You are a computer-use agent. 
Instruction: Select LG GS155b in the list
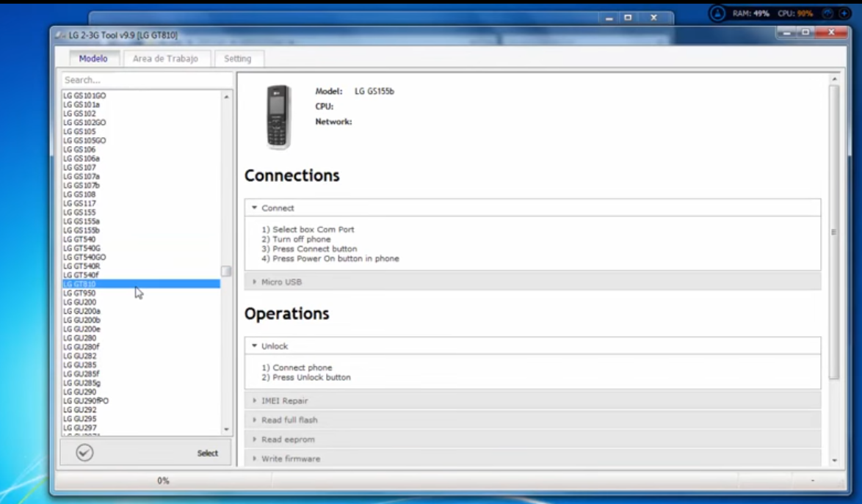[141, 230]
